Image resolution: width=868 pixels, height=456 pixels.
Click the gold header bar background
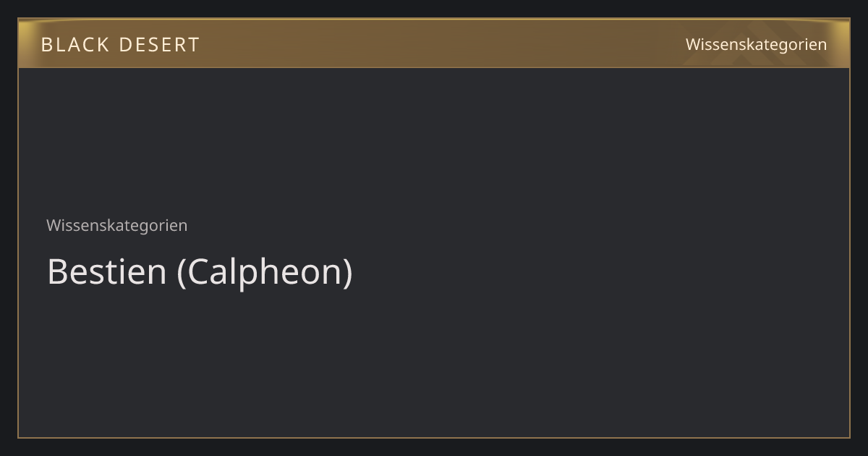434,43
